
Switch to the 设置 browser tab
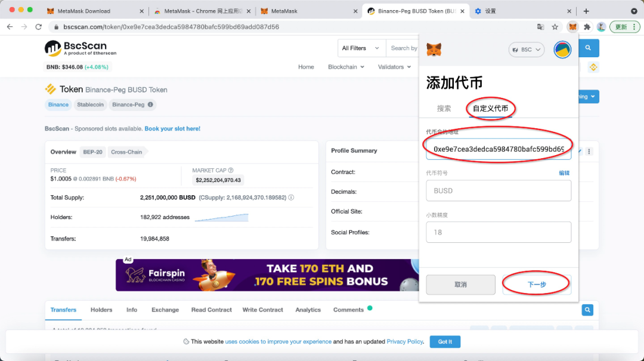[522, 11]
